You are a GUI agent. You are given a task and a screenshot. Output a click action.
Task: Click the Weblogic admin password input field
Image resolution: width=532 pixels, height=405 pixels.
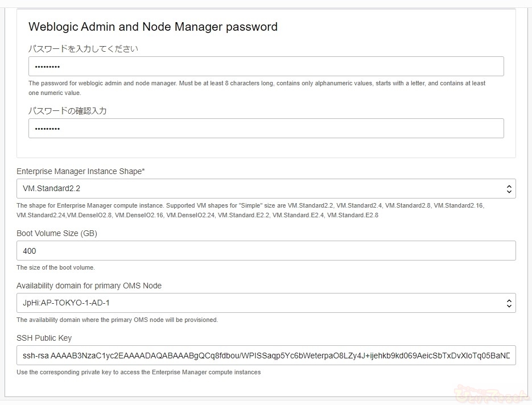point(266,67)
